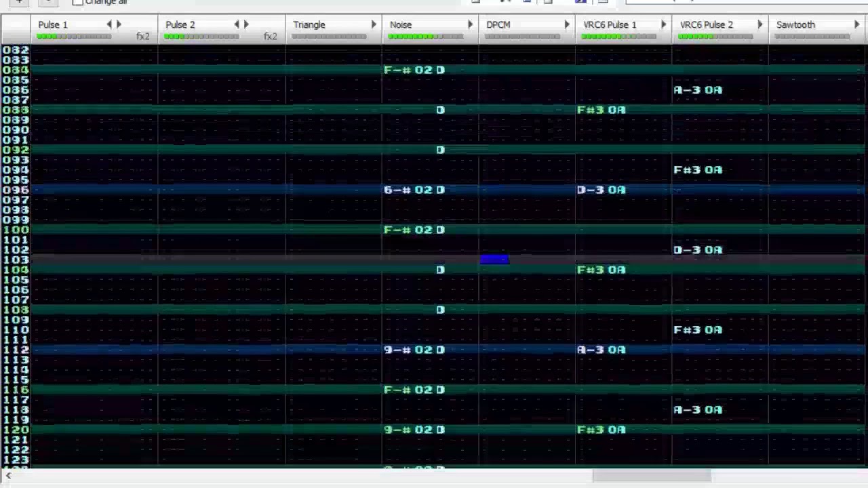Click row number 103
868x488 pixels.
pyautogui.click(x=16, y=260)
